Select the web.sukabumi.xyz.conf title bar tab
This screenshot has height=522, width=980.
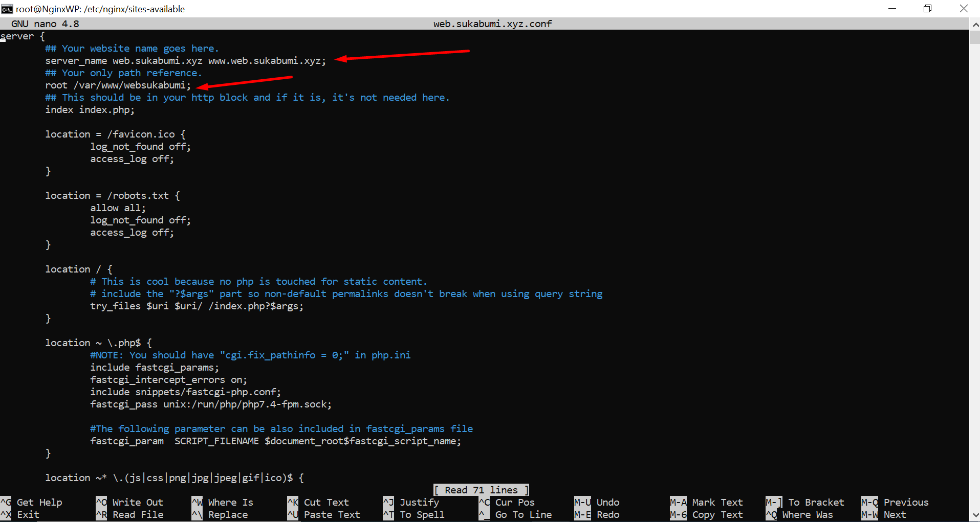(x=492, y=24)
